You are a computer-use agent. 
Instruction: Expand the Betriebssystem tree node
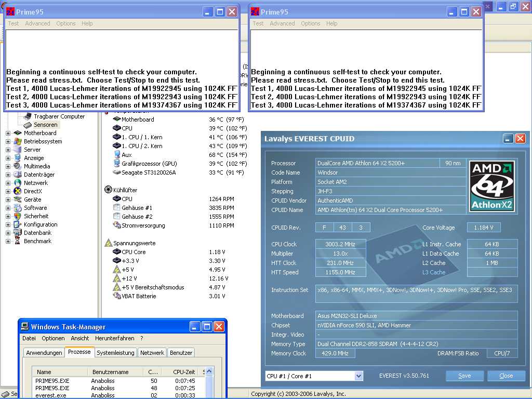click(x=8, y=141)
